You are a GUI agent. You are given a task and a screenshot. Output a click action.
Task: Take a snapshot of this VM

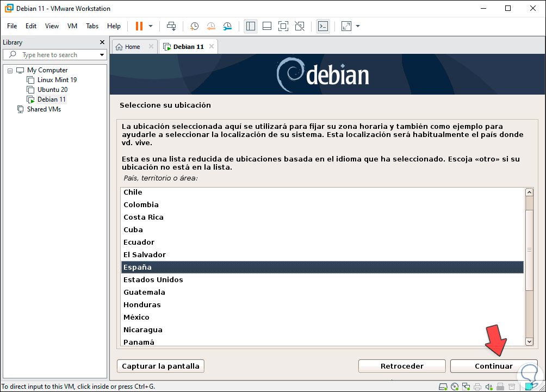194,26
